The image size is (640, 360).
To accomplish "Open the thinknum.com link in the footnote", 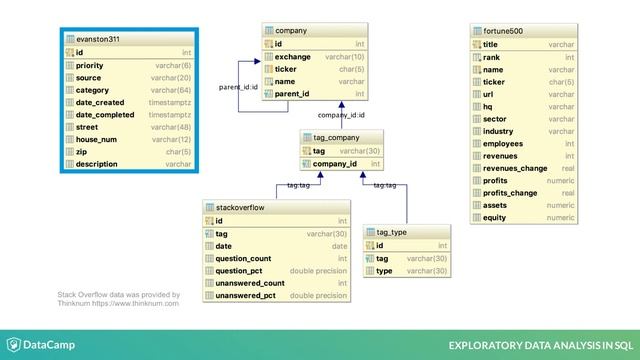I will click(135, 303).
